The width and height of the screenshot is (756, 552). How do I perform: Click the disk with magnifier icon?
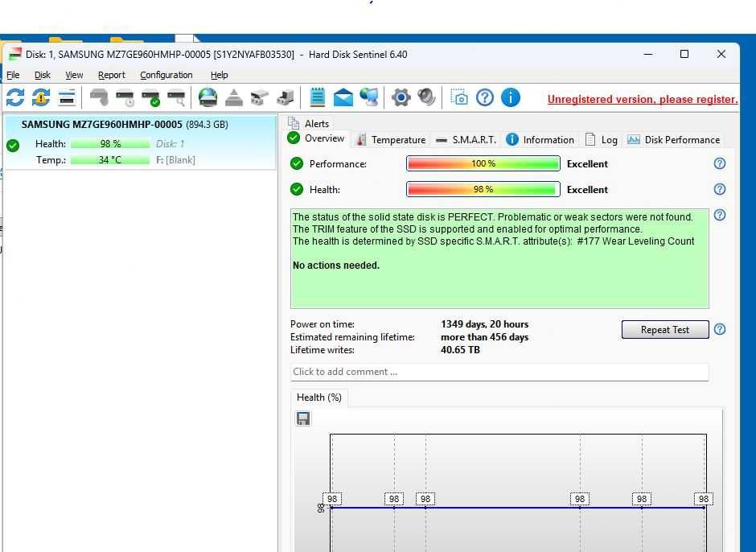pyautogui.click(x=176, y=98)
